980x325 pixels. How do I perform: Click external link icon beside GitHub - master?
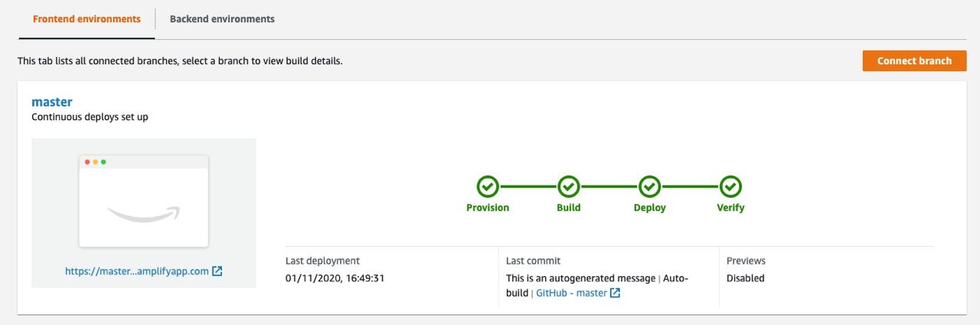click(x=615, y=293)
